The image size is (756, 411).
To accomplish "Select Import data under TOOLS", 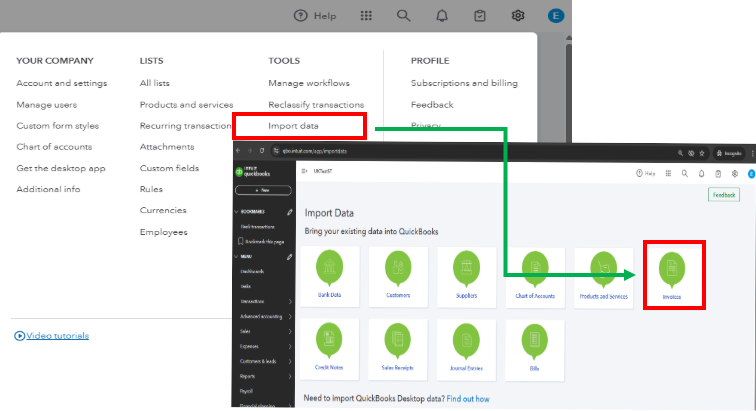I will click(293, 126).
